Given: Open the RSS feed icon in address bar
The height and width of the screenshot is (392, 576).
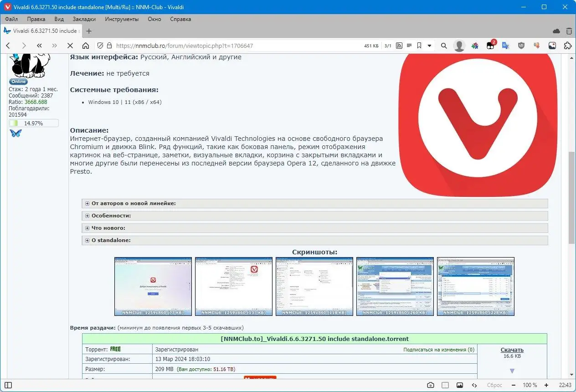Looking at the screenshot, I should (x=399, y=46).
